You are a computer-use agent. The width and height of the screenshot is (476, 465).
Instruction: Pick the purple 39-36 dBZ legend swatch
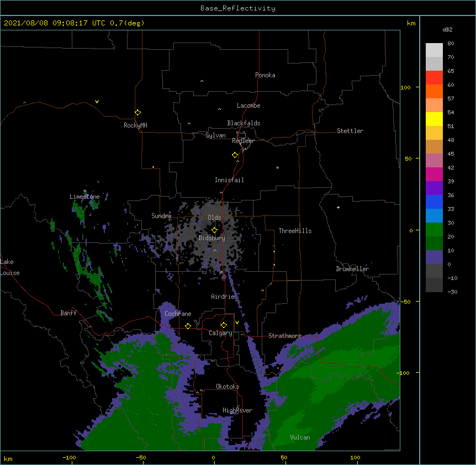[x=434, y=188]
